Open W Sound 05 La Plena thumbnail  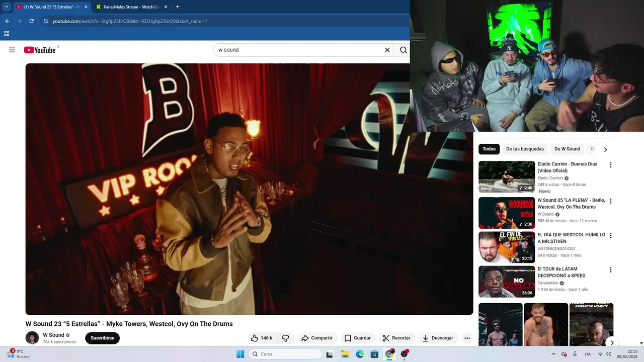507,213
